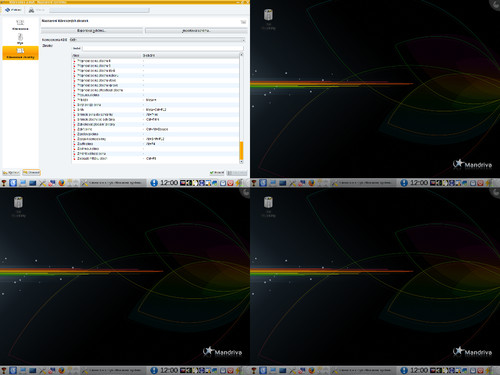The height and width of the screenshot is (375, 500).
Task: Open the Mouse module icon in the sidebar
Action: click(x=20, y=38)
